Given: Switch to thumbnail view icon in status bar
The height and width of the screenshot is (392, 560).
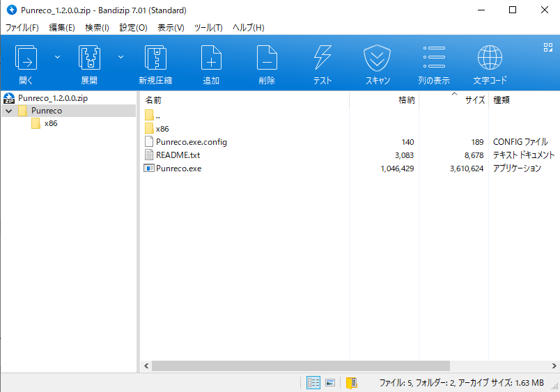Looking at the screenshot, I should point(330,383).
